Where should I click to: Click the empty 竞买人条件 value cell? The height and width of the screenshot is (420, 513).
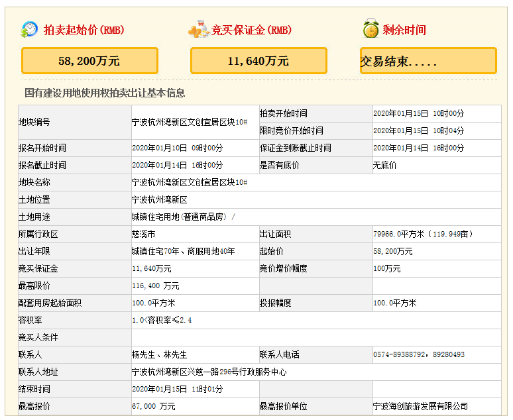click(x=315, y=337)
